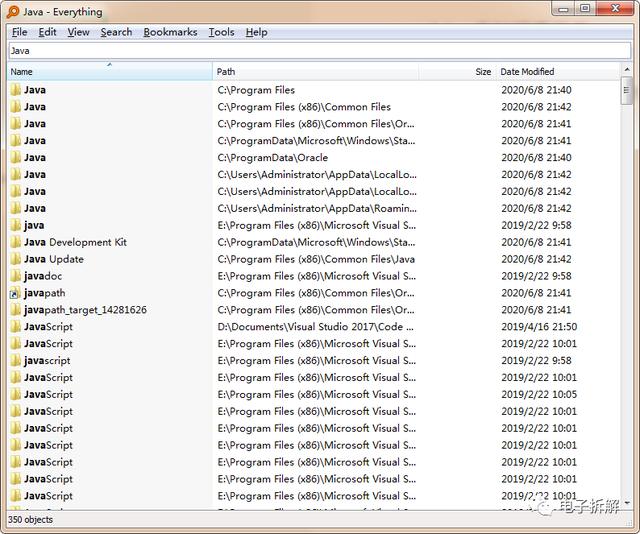The width and height of the screenshot is (640, 534).
Task: Select Java folder icon in C:\Program Files
Action: coord(16,90)
